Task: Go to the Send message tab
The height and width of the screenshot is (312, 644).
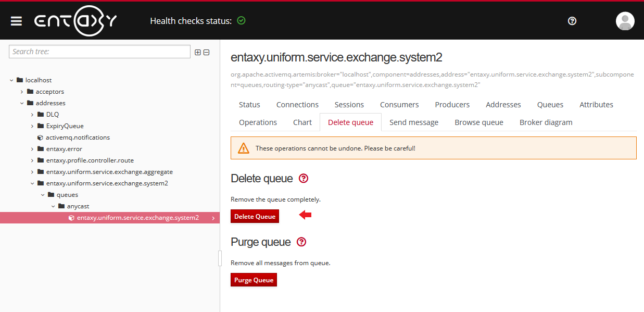Action: [x=413, y=122]
